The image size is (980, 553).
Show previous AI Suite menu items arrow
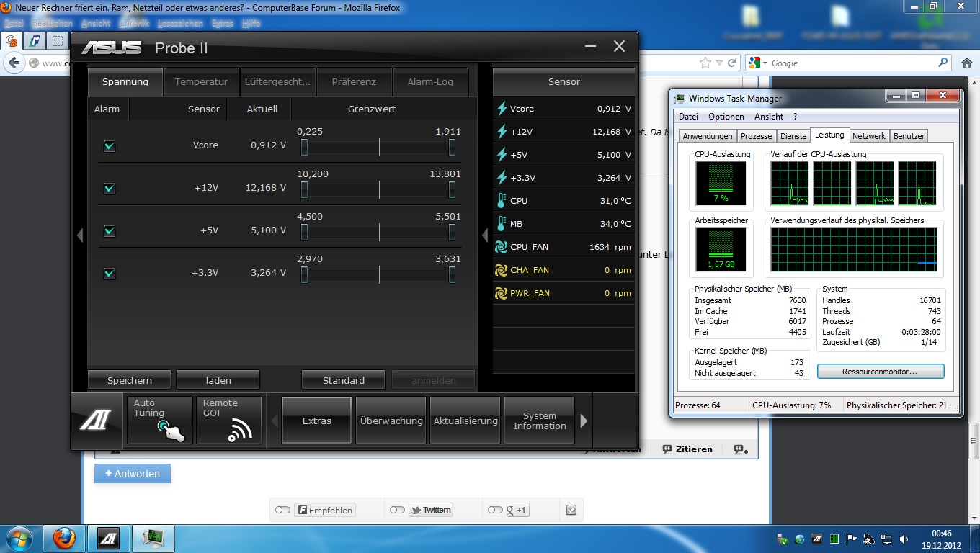click(275, 421)
